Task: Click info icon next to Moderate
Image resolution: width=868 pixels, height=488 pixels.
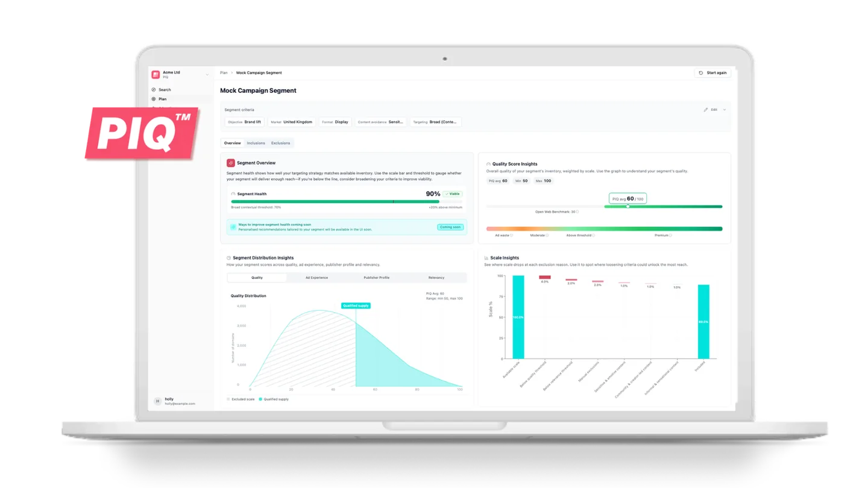Action: 547,236
